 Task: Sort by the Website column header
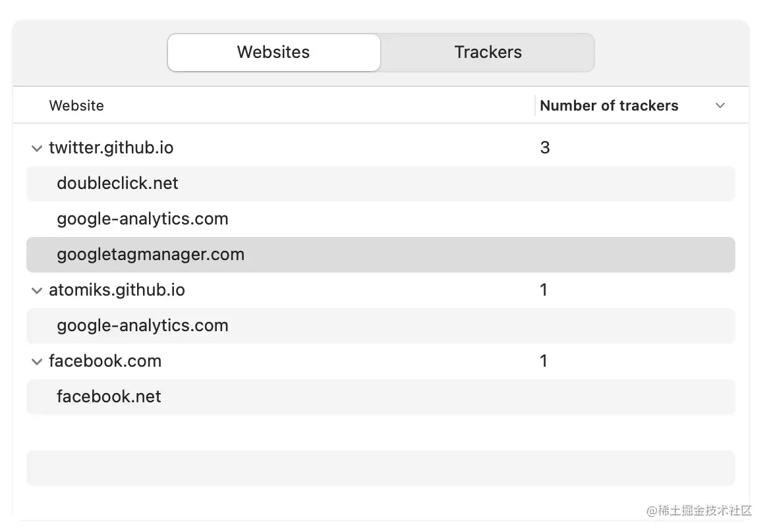tap(76, 105)
